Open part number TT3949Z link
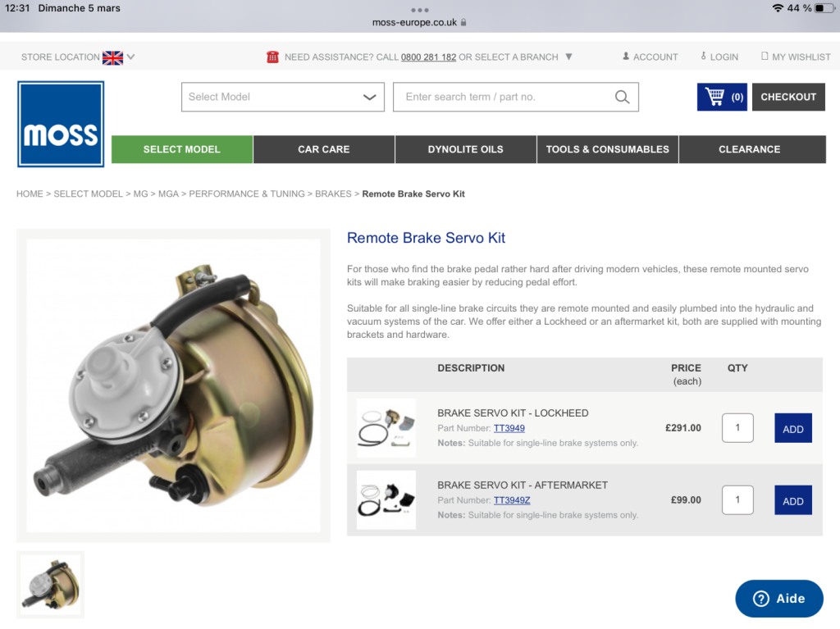 (512, 500)
